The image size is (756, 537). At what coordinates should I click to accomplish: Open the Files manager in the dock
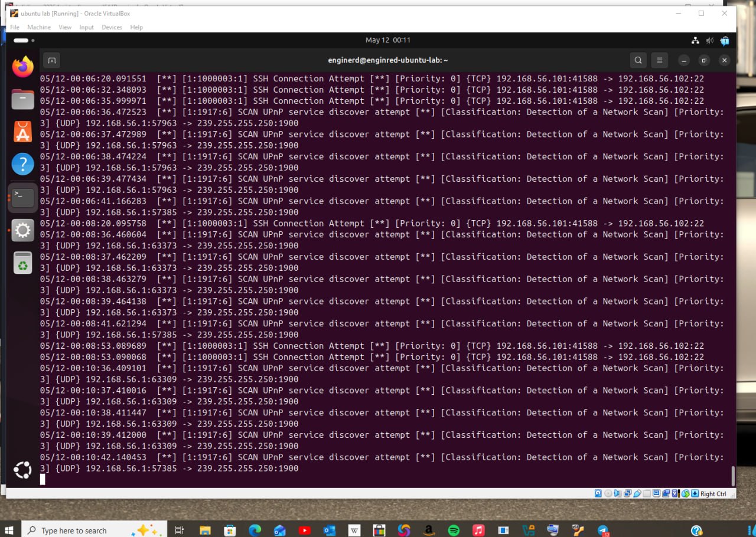pos(23,99)
